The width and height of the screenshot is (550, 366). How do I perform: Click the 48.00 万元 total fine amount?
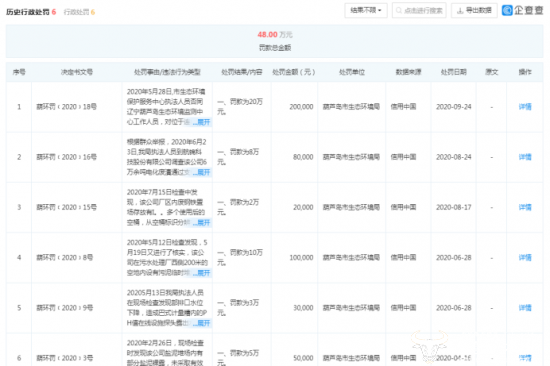pos(275,35)
